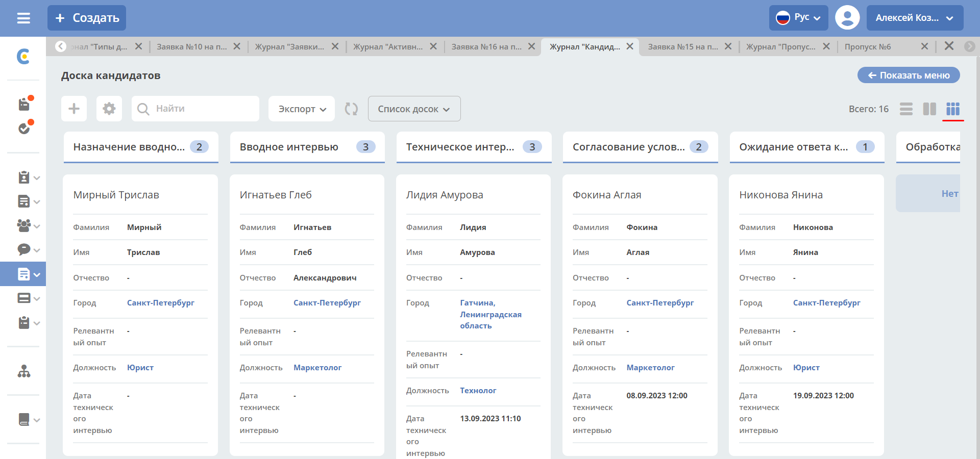Expand the clipboard badge section chevron
Viewport: 980px width, 459px height.
click(x=37, y=178)
